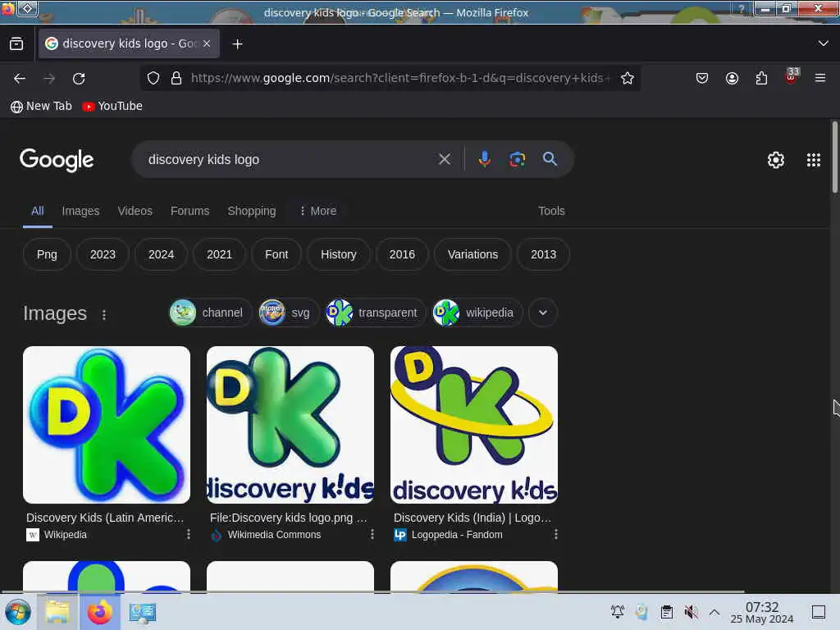Open more options for Wikipedia image result
Screen dimensions: 840x630
[188, 534]
